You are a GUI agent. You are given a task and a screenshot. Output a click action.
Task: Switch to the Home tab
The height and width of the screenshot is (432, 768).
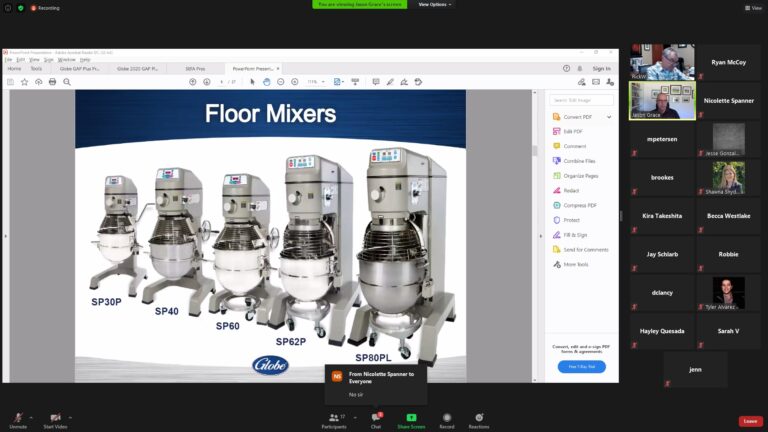tap(14, 69)
